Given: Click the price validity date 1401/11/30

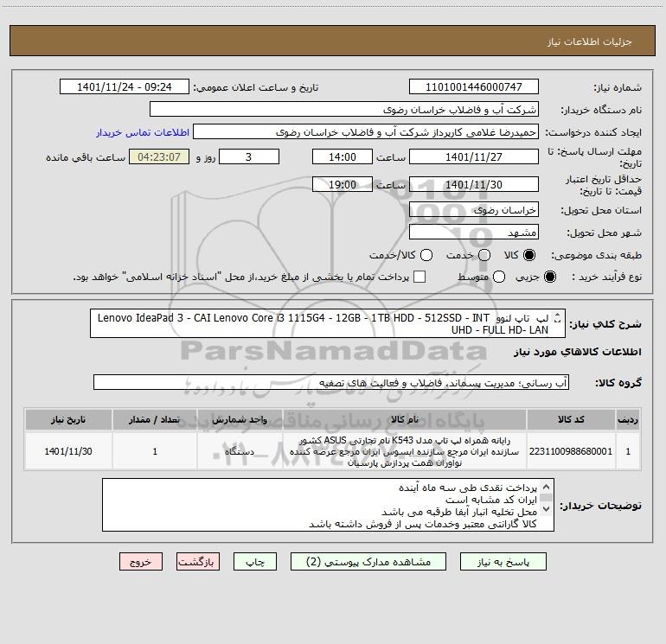Looking at the screenshot, I should coord(474,184).
